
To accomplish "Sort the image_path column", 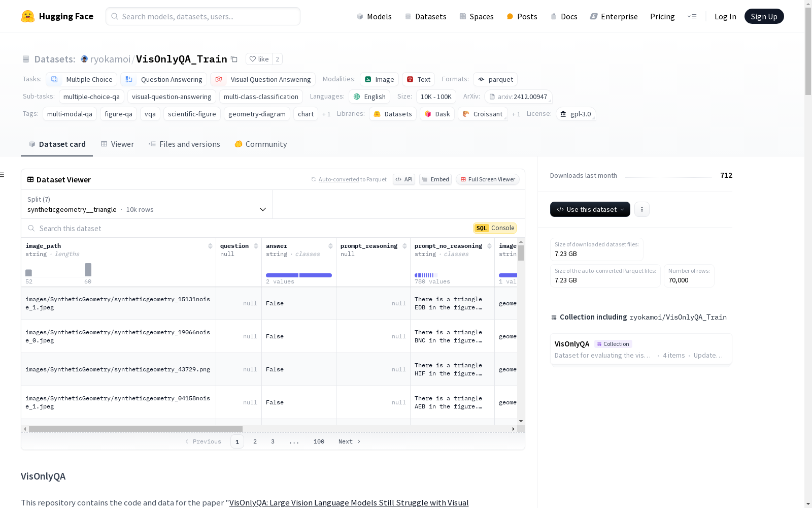I will [210, 246].
